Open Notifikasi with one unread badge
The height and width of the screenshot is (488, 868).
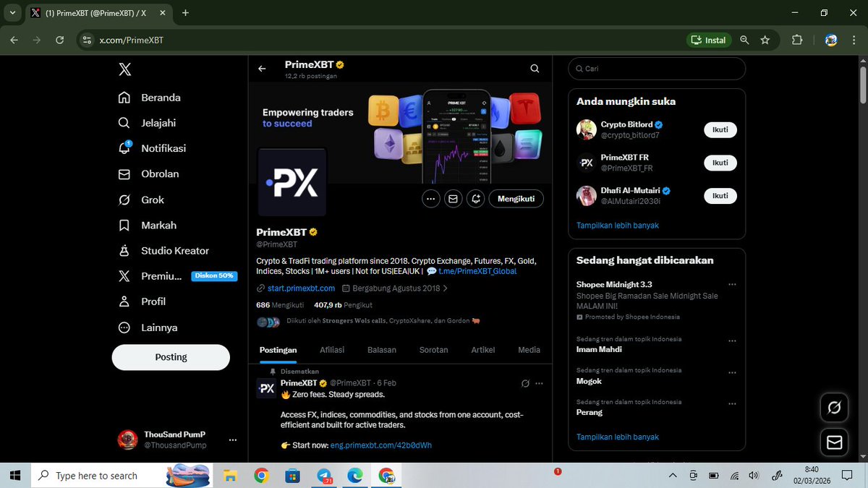152,148
